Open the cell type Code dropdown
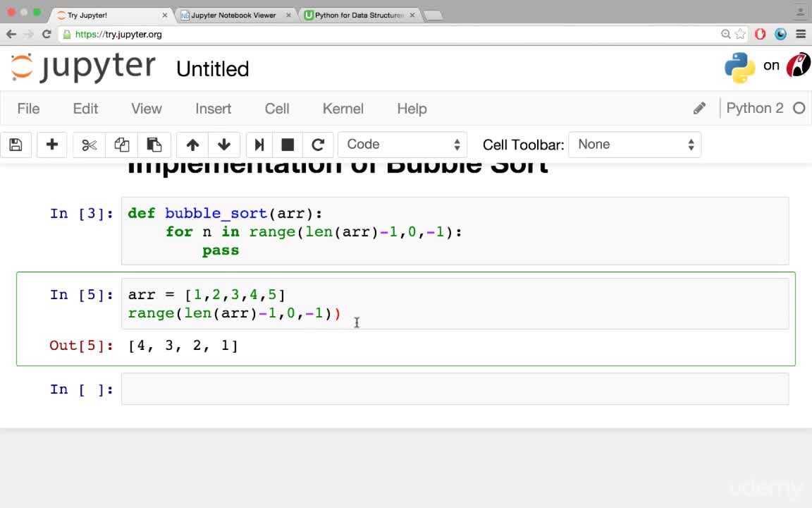 pyautogui.click(x=402, y=145)
